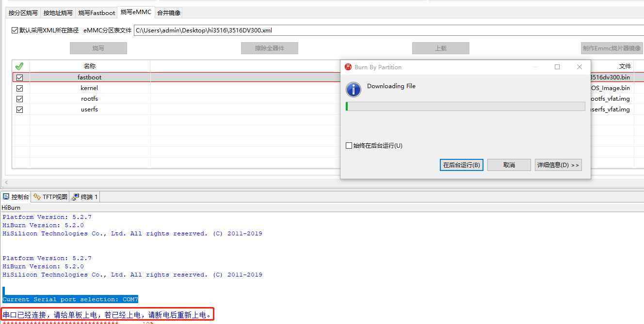Image resolution: width=644 pixels, height=324 pixels.
Task: Uncheck the kernel partition checkbox
Action: (20, 88)
